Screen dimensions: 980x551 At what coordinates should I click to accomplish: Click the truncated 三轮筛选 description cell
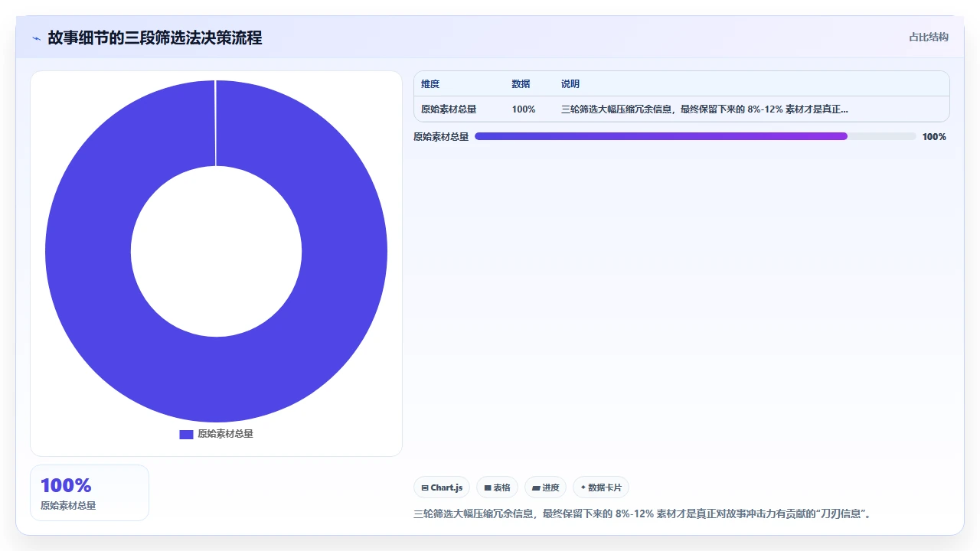click(704, 109)
